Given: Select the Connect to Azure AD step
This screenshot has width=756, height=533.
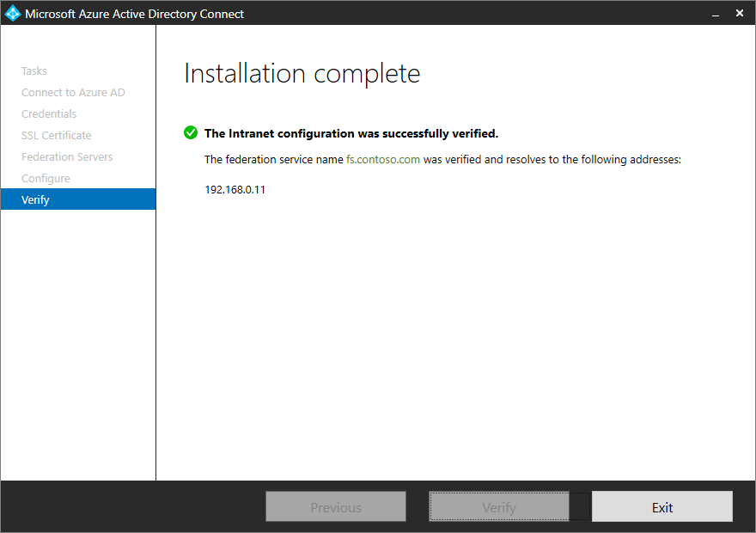Looking at the screenshot, I should pos(73,92).
